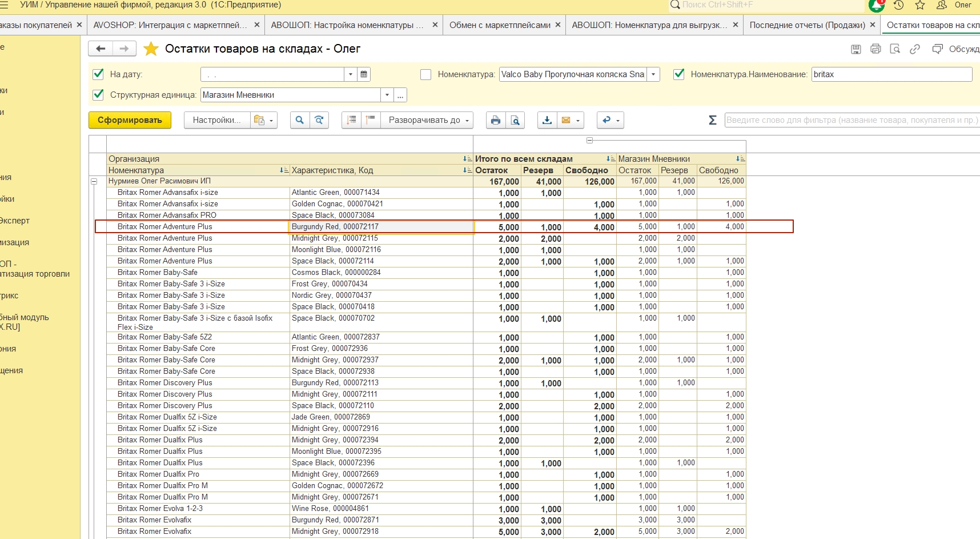Toggle the 'Структурная единица' checkbox
The height and width of the screenshot is (539, 980).
pyautogui.click(x=98, y=95)
